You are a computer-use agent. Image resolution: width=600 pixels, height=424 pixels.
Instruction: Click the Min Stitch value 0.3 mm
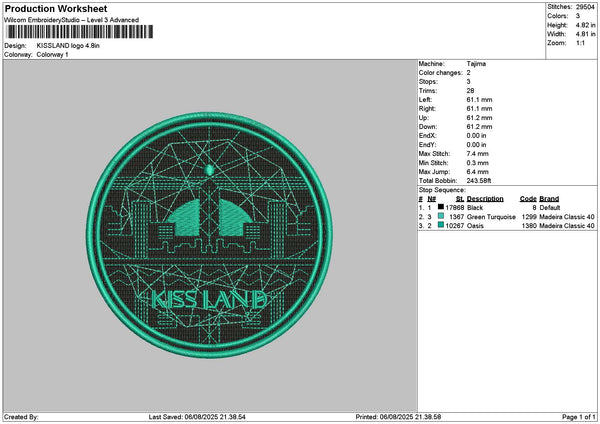[477, 163]
